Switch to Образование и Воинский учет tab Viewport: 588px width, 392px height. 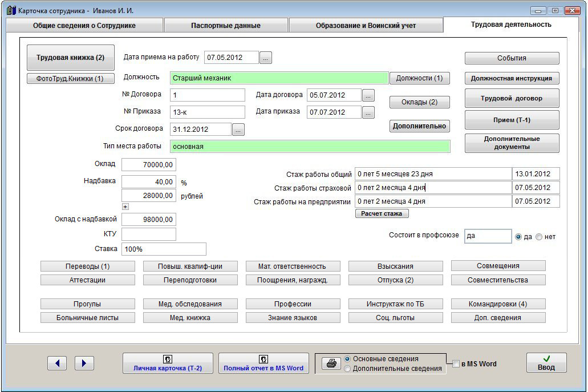(x=366, y=26)
